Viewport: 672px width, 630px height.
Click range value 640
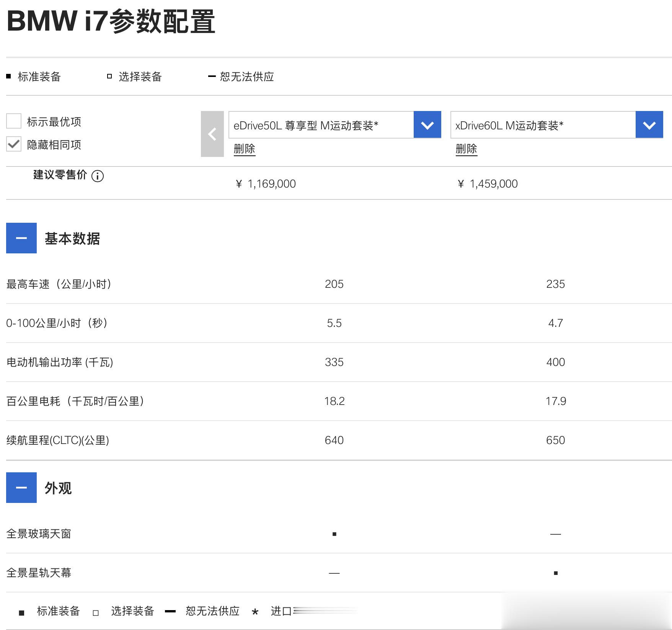334,440
